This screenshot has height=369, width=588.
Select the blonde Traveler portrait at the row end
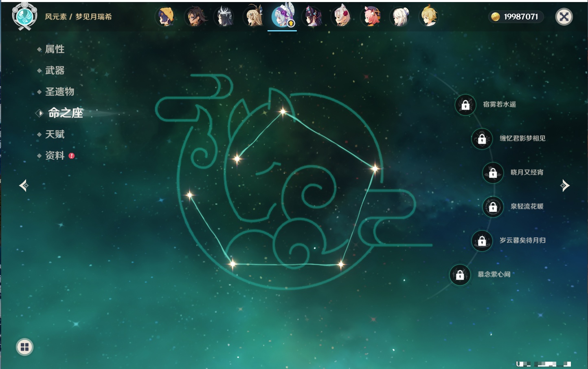pos(429,17)
